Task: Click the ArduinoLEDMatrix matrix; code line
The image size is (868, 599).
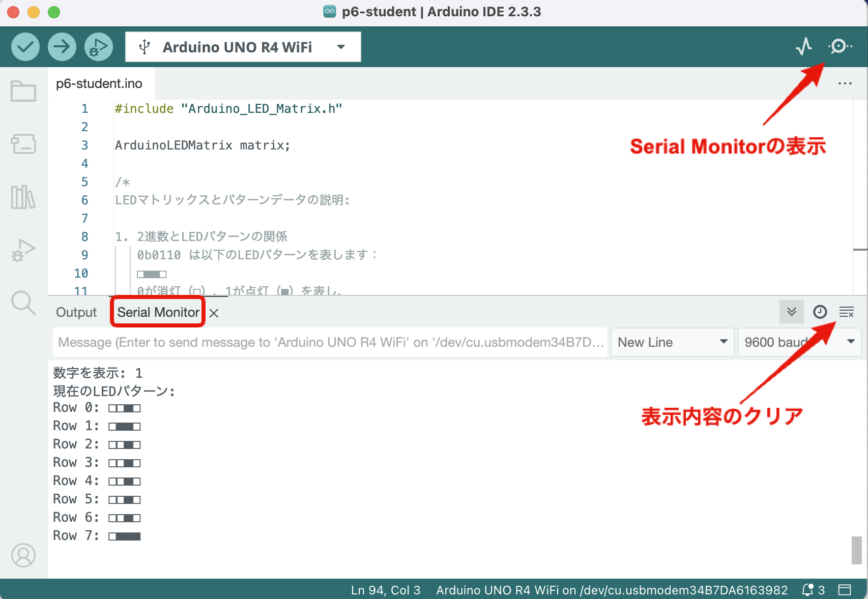Action: (202, 145)
